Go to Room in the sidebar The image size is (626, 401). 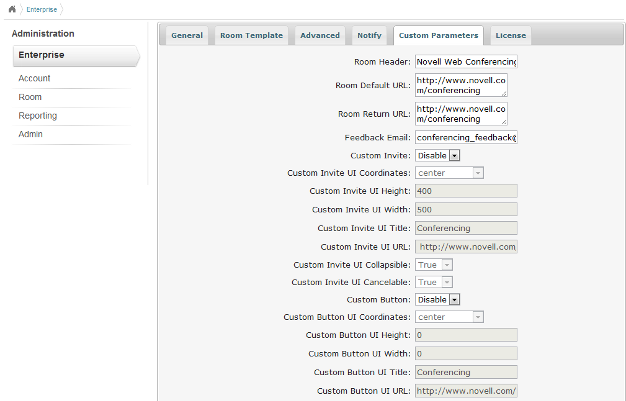pos(29,97)
